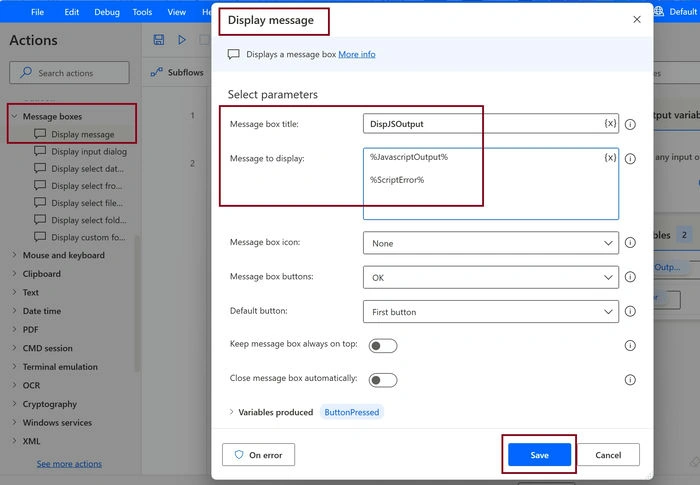Open the File menu
The width and height of the screenshot is (700, 485).
[38, 12]
